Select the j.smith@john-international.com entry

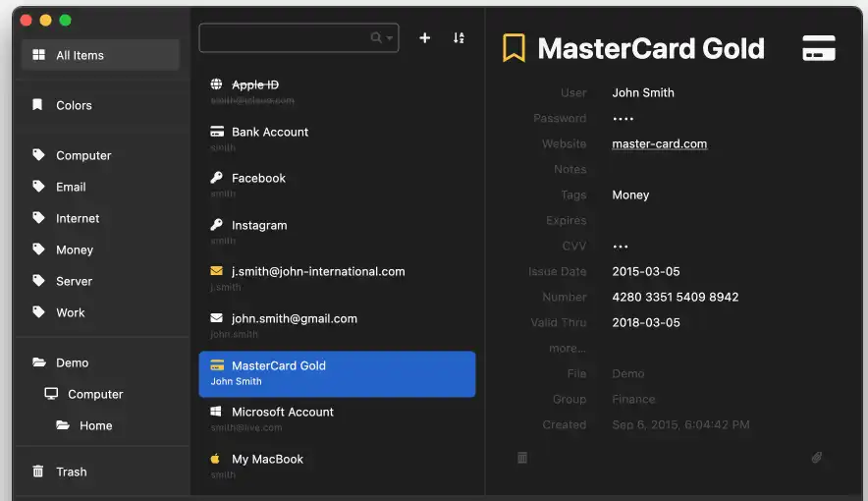pos(337,278)
